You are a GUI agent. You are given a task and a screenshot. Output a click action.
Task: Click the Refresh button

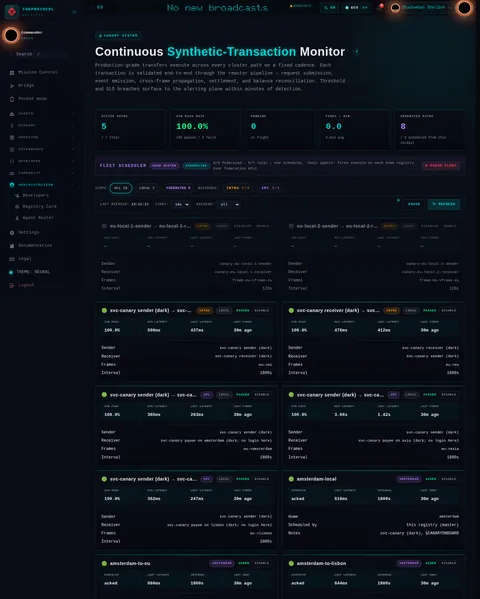pos(444,204)
